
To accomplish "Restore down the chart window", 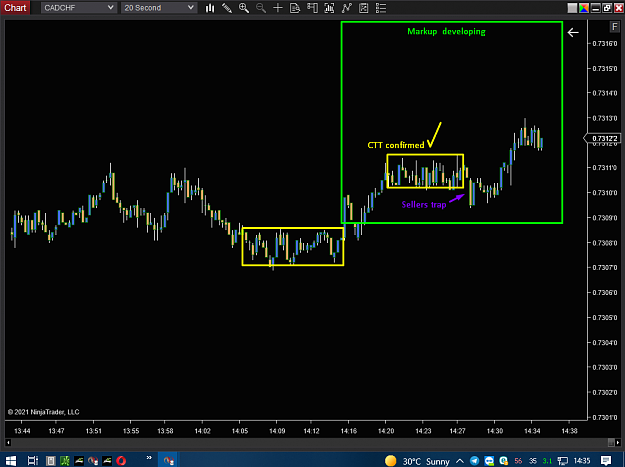I will coord(607,8).
